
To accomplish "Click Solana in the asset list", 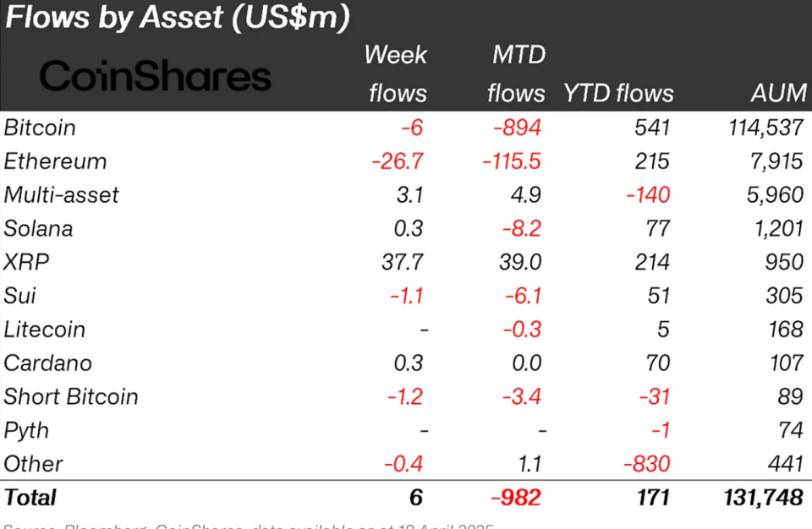I will pyautogui.click(x=38, y=229).
